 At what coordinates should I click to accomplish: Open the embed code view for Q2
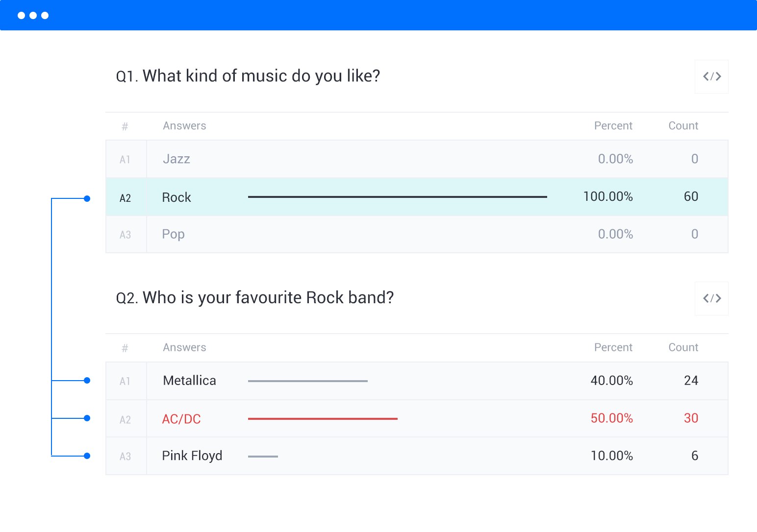[711, 298]
